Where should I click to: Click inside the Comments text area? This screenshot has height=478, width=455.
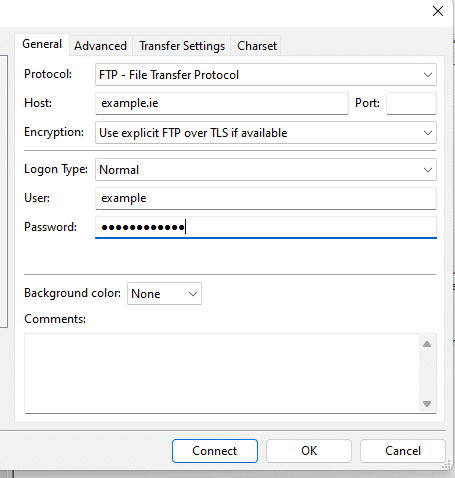point(222,373)
